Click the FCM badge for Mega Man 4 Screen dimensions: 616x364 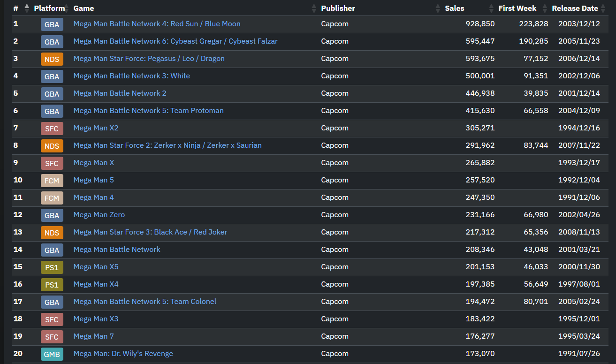pos(52,198)
